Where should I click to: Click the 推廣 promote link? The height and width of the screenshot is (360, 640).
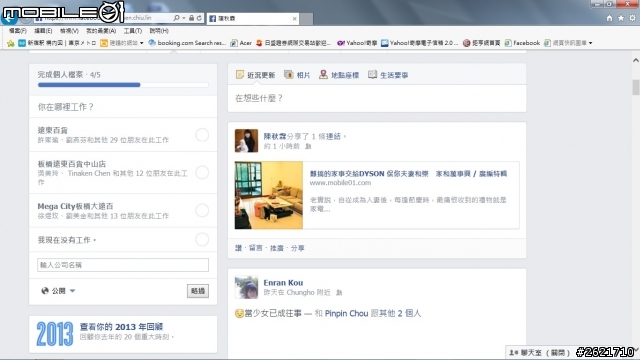(277, 248)
